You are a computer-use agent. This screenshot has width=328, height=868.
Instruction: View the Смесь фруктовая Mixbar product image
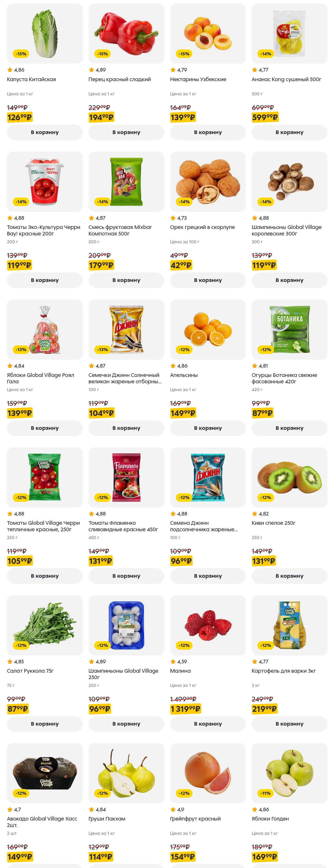(x=126, y=182)
